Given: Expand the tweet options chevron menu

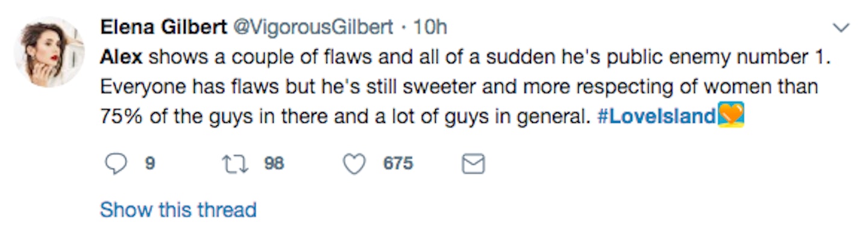Looking at the screenshot, I should (x=840, y=28).
